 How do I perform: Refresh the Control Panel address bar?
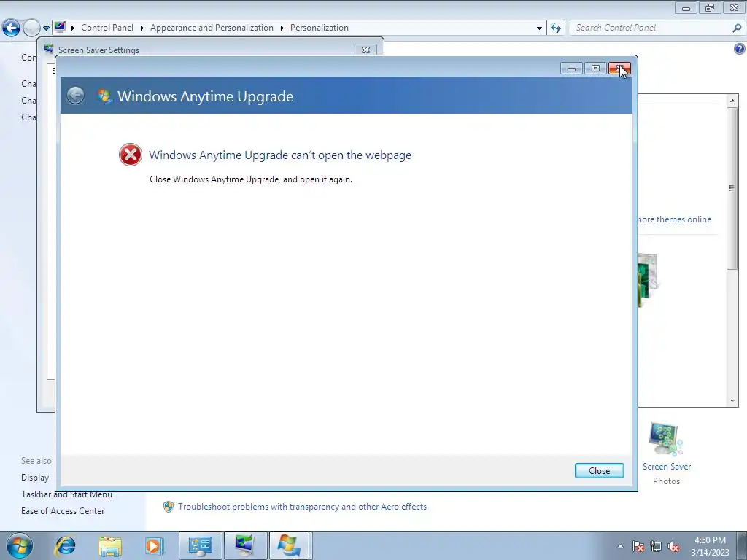click(555, 28)
